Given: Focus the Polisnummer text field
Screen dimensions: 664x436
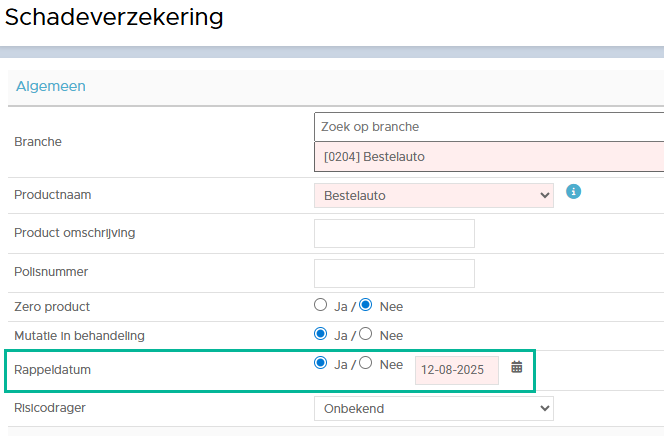Looking at the screenshot, I should [394, 273].
